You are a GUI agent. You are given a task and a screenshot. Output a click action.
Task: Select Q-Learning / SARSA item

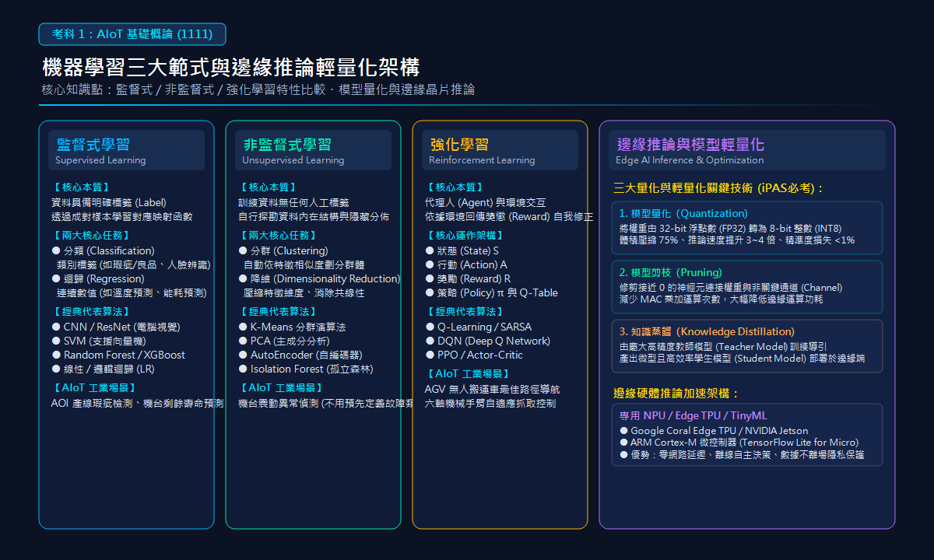478,327
